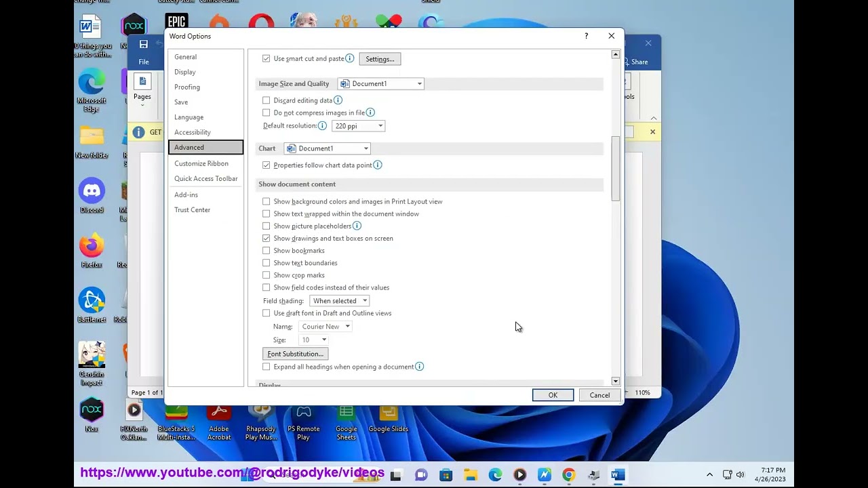Cancel the Word Options dialog

(x=599, y=395)
